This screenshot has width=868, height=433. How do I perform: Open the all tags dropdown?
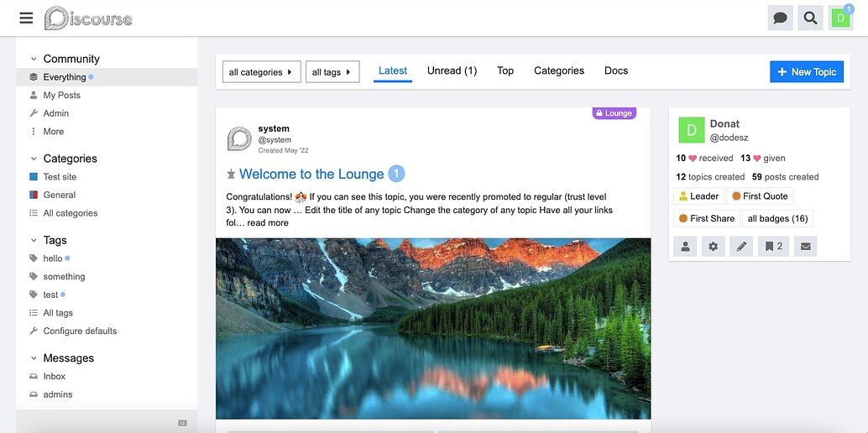coord(332,72)
